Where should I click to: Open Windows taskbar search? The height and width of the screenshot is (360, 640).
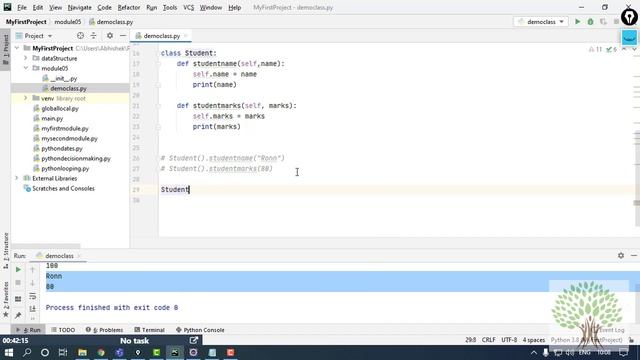27,352
